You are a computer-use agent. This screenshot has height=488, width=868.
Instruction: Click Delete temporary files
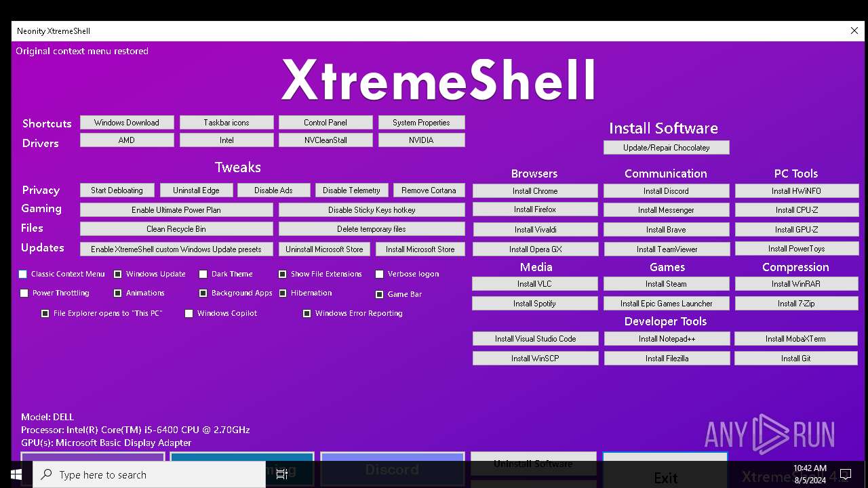pyautogui.click(x=372, y=229)
